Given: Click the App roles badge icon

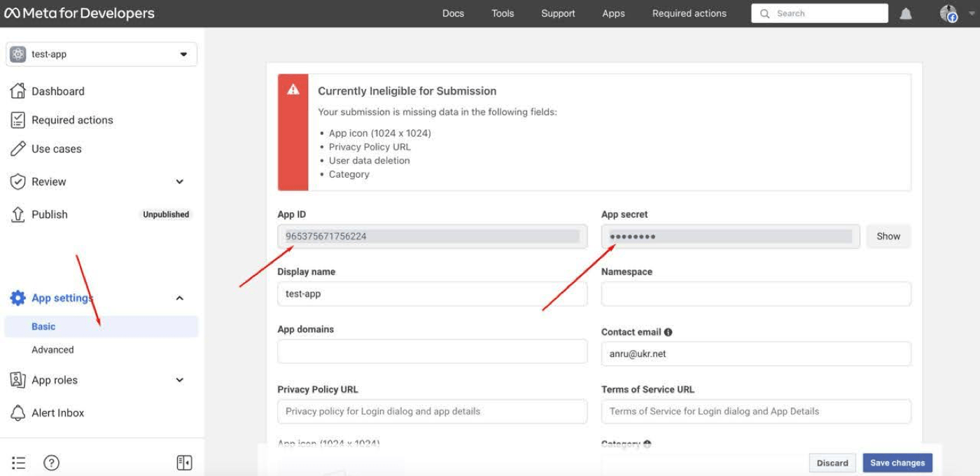Looking at the screenshot, I should point(18,379).
